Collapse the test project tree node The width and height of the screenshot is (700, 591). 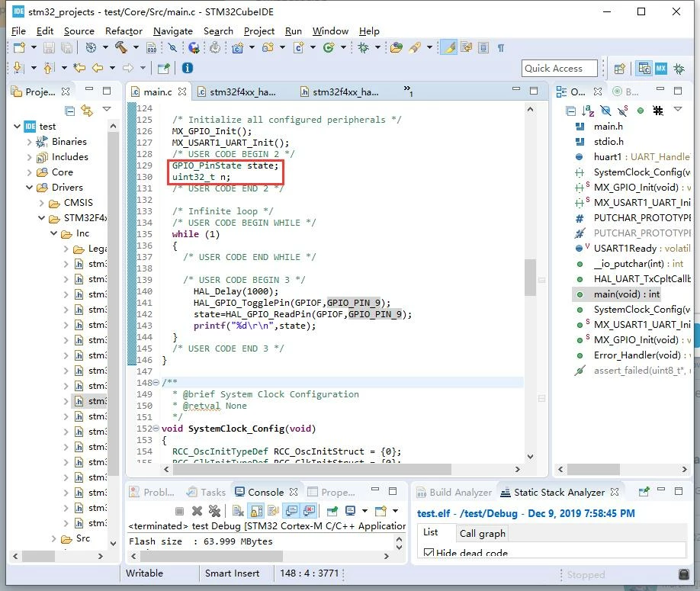coord(17,127)
